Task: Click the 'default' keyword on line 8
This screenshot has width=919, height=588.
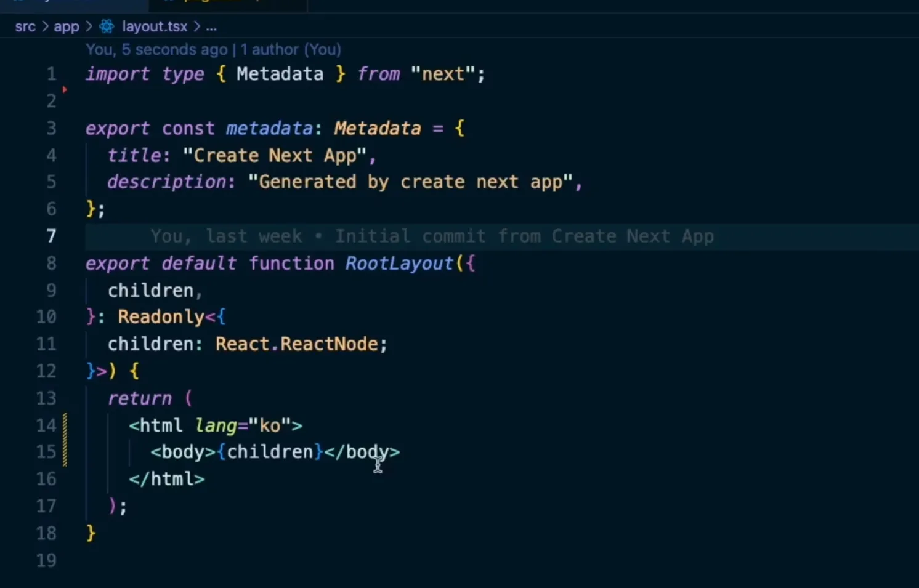Action: click(x=199, y=263)
